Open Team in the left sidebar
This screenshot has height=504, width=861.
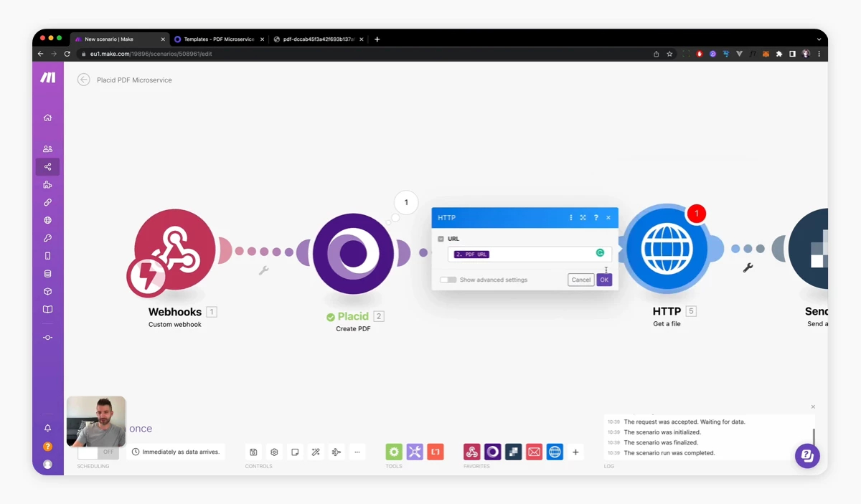click(x=47, y=149)
